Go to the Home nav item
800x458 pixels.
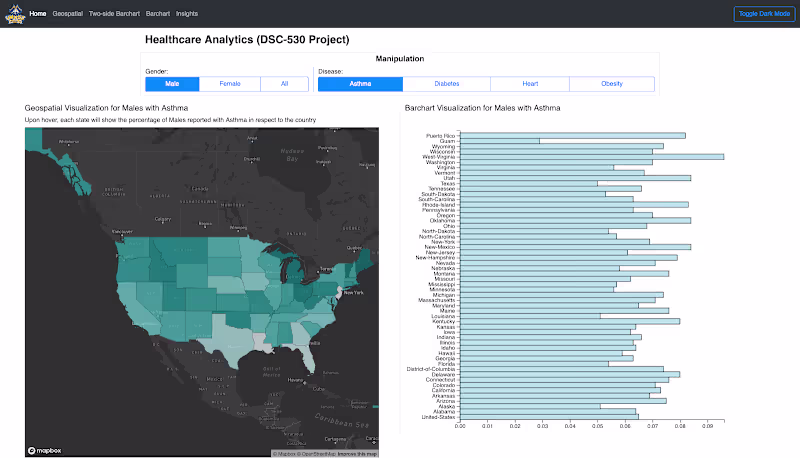[x=38, y=14]
